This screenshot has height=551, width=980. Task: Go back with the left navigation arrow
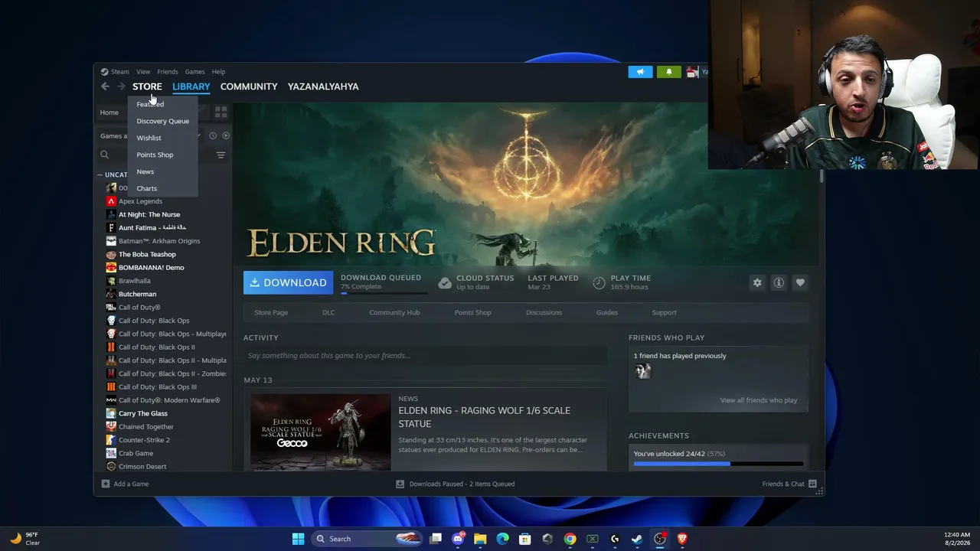pyautogui.click(x=105, y=86)
